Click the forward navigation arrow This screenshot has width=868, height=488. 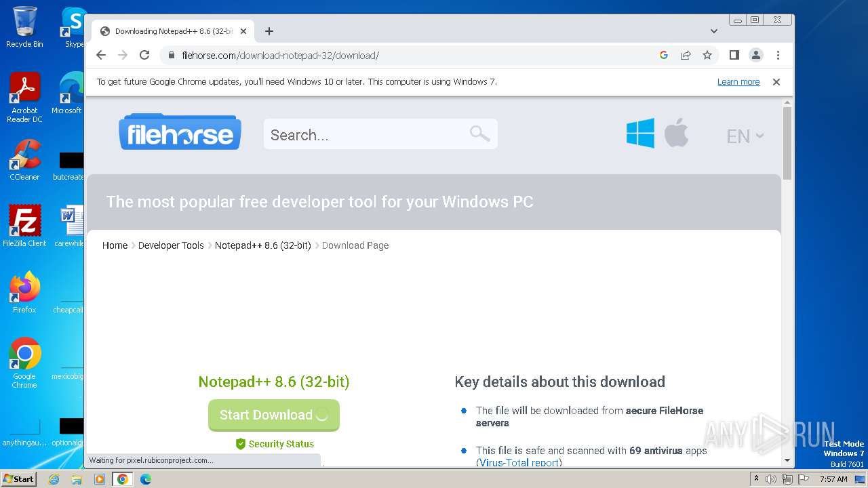tap(123, 55)
